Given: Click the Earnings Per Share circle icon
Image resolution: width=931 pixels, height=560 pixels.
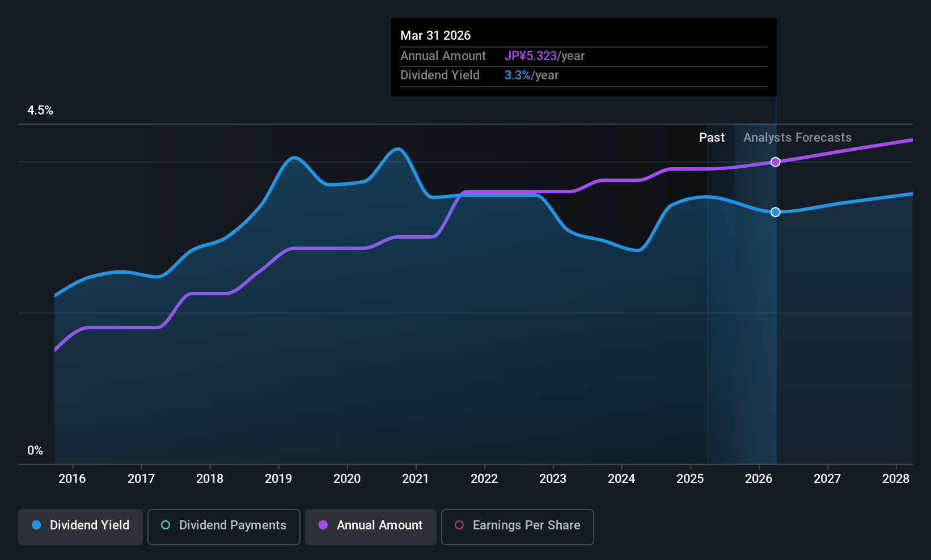Looking at the screenshot, I should pos(459,525).
